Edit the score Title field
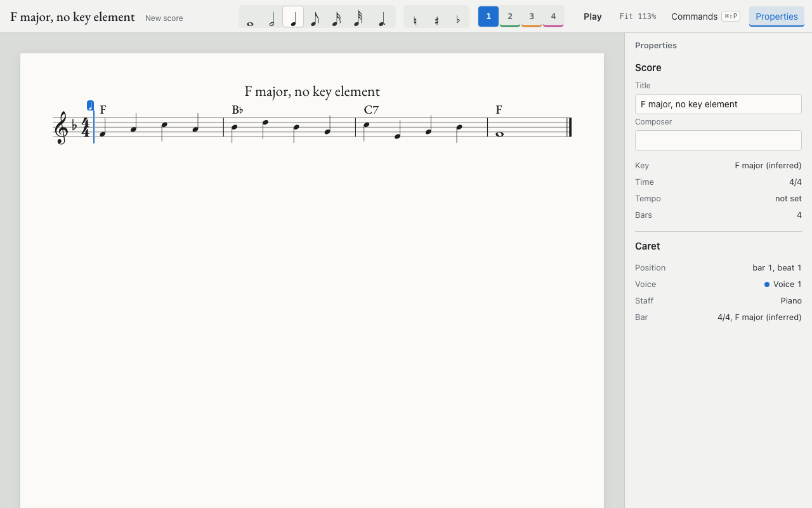812x508 pixels. (718, 104)
